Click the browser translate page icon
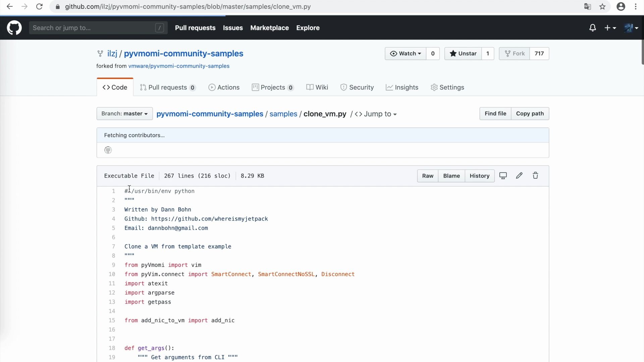 [587, 7]
